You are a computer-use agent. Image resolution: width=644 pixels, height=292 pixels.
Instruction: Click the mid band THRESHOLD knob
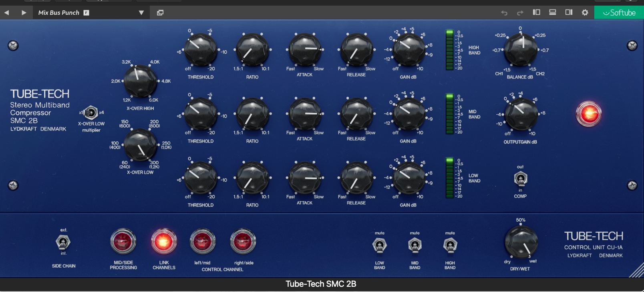tap(201, 114)
